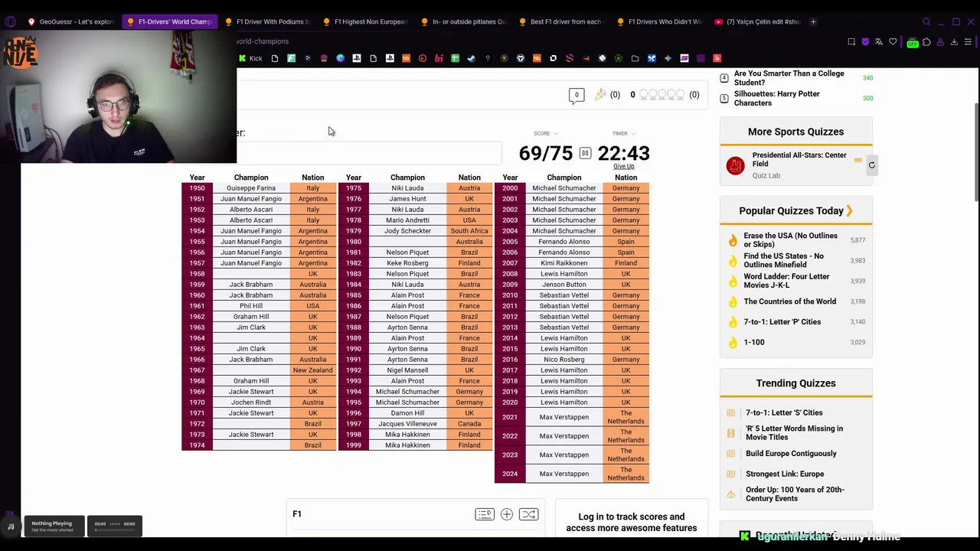Screen dimensions: 980x551
Task: Click the empty 1980 Australia champion cell
Action: [x=407, y=242]
